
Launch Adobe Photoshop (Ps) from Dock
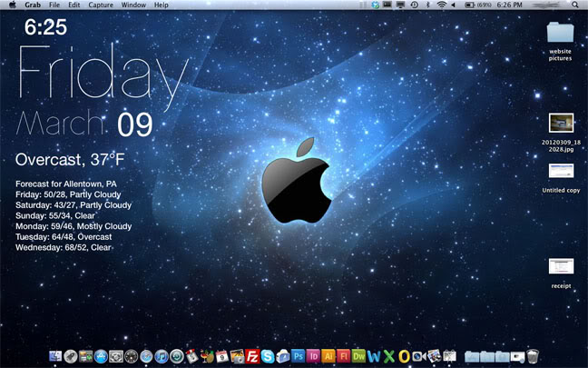(299, 355)
